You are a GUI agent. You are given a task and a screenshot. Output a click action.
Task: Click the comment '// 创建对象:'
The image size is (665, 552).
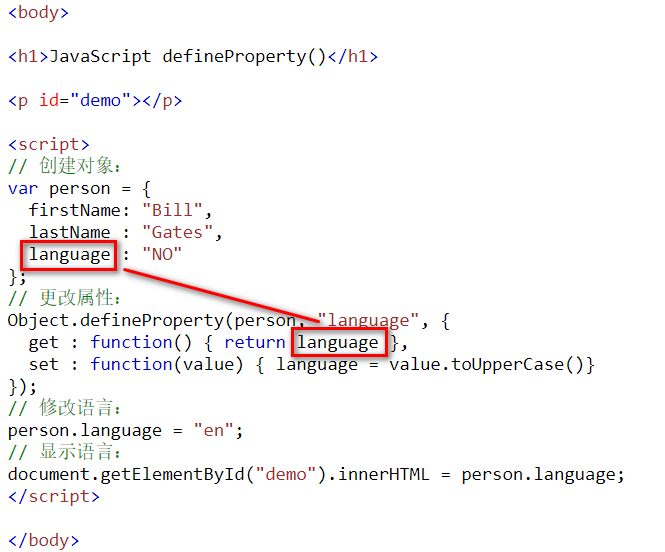pyautogui.click(x=64, y=166)
